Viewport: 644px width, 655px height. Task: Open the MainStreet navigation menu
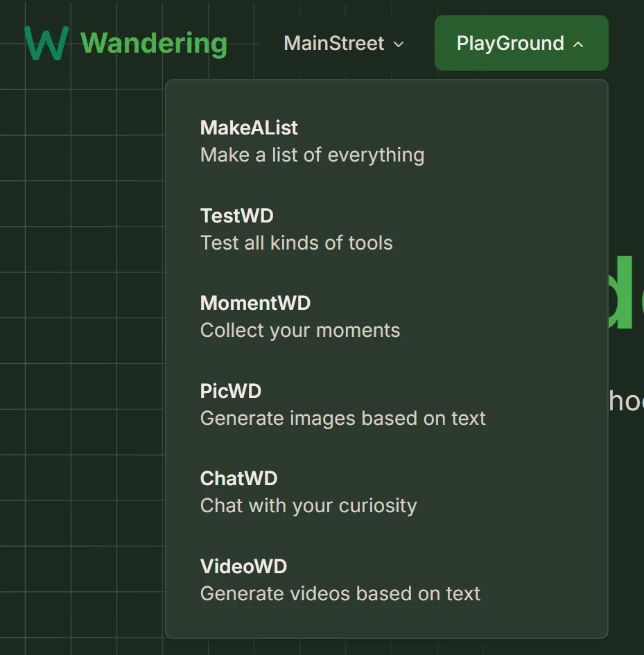[334, 43]
